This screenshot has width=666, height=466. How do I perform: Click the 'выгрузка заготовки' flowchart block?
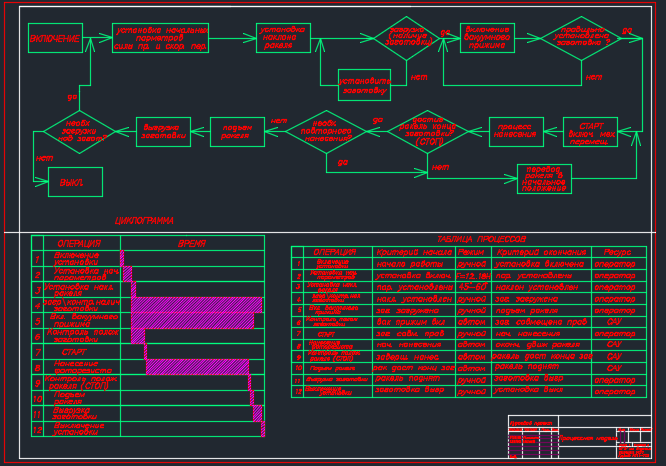163,132
